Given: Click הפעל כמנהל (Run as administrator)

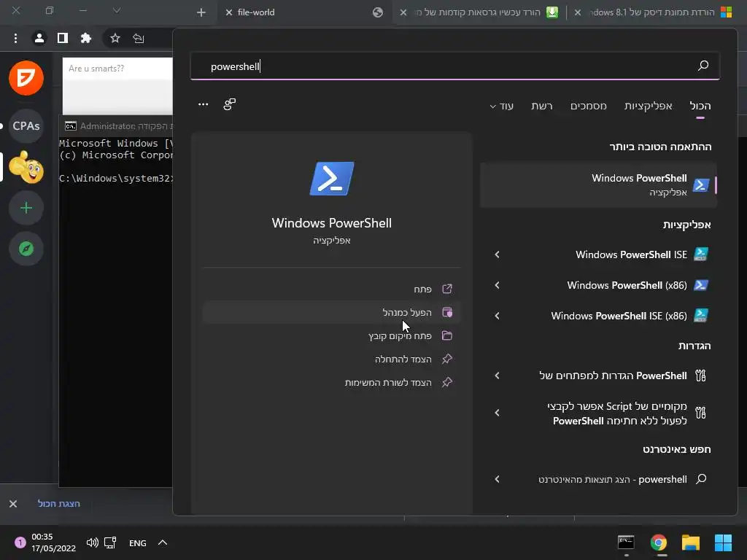Looking at the screenshot, I should [332, 312].
